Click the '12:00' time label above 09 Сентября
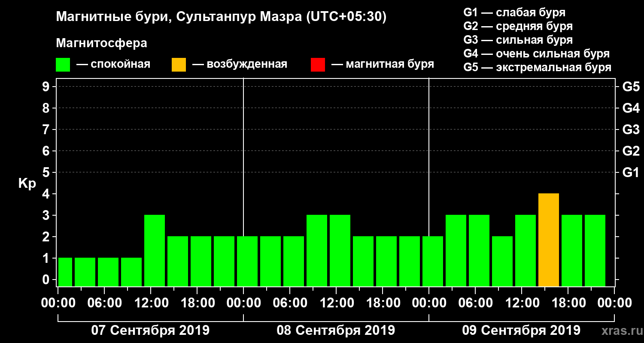Screen dimensions: 644x343 [x=522, y=303]
